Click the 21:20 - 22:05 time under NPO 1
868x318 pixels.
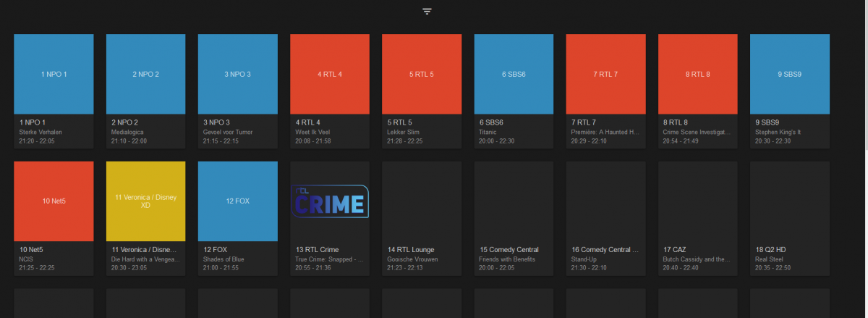pyautogui.click(x=37, y=141)
